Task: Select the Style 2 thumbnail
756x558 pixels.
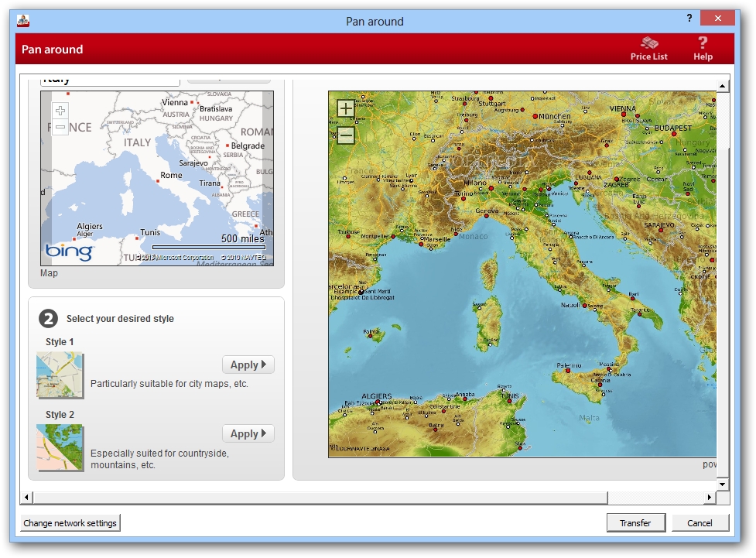Action: (60, 447)
